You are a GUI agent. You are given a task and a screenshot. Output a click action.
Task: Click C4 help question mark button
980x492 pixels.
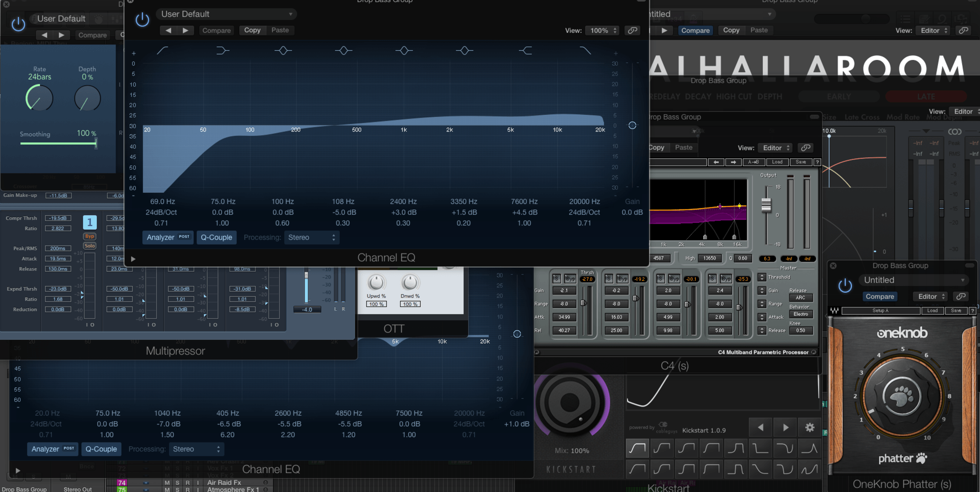(x=817, y=162)
